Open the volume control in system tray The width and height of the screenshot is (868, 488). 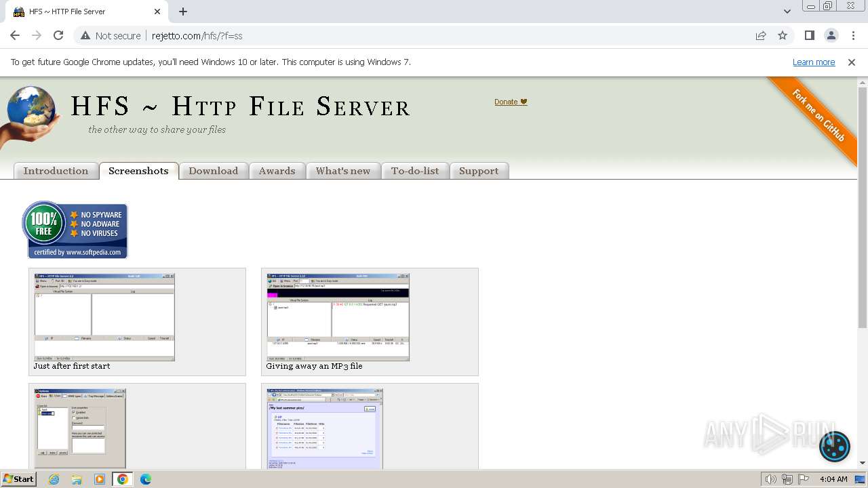tap(770, 479)
